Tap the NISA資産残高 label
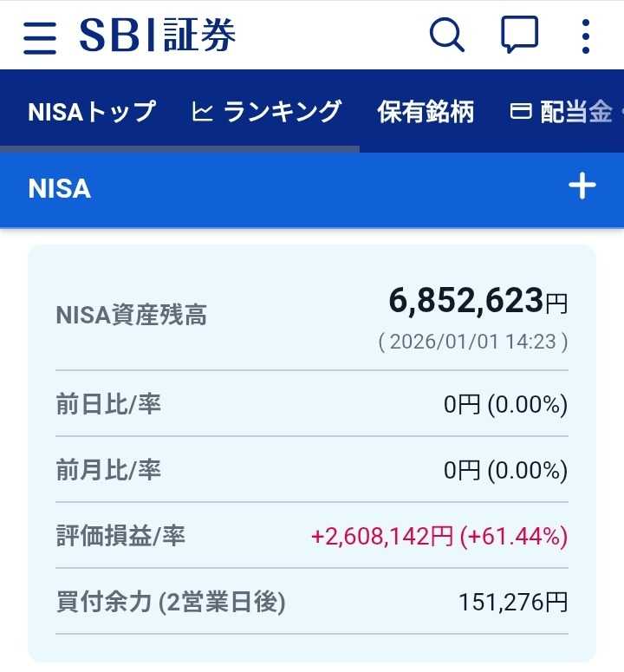 click(x=131, y=316)
